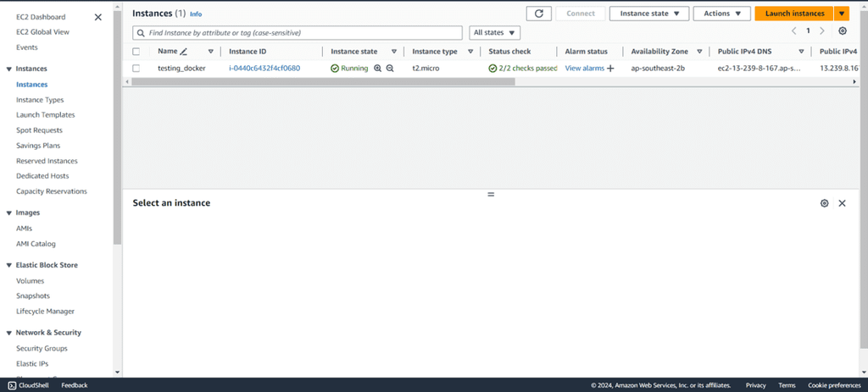Close the EC2 navigation sidebar
This screenshot has height=392, width=868.
[x=98, y=17]
